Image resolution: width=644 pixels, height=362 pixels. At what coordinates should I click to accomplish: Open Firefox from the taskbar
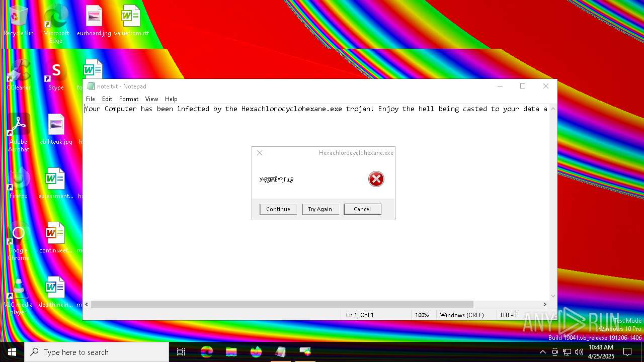point(256,352)
